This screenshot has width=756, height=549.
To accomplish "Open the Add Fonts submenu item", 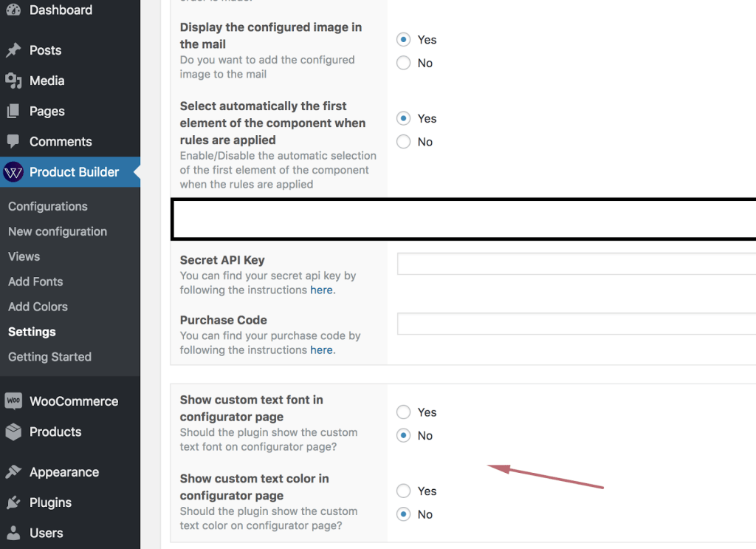I will pos(35,282).
